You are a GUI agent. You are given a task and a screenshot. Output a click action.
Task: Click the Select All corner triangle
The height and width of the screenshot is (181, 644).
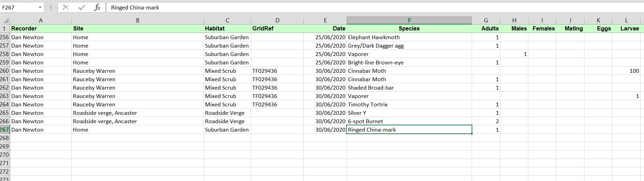click(5, 20)
